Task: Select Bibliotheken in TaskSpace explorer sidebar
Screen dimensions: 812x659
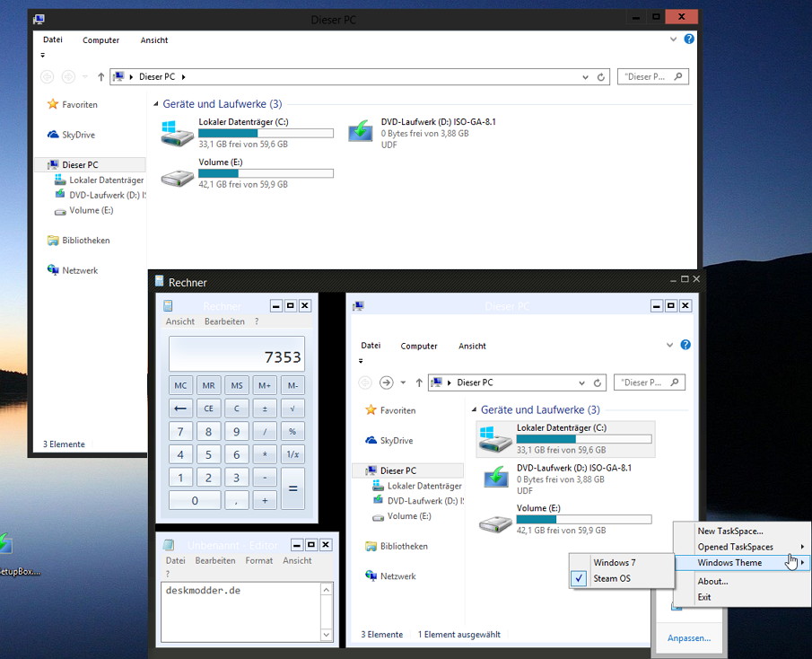Action: [x=397, y=546]
